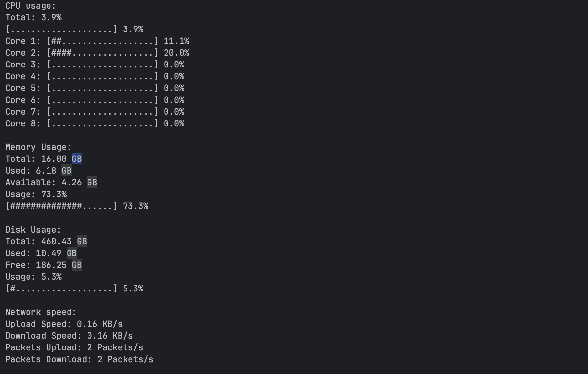588x374 pixels.
Task: Click the disk usage 5.3% progress bar
Action: pos(61,289)
